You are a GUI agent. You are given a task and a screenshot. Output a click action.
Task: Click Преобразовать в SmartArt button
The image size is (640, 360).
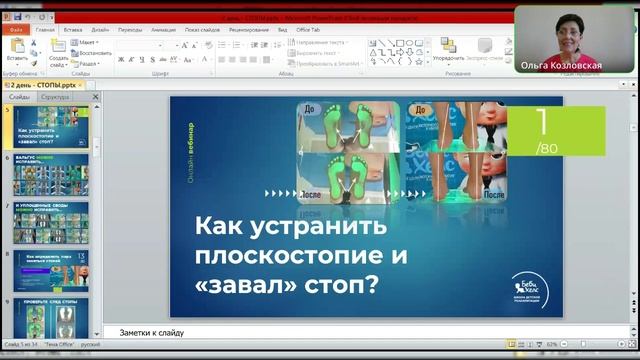point(325,64)
